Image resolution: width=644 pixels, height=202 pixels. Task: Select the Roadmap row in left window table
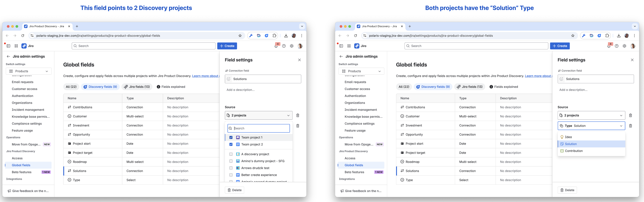[x=141, y=162]
